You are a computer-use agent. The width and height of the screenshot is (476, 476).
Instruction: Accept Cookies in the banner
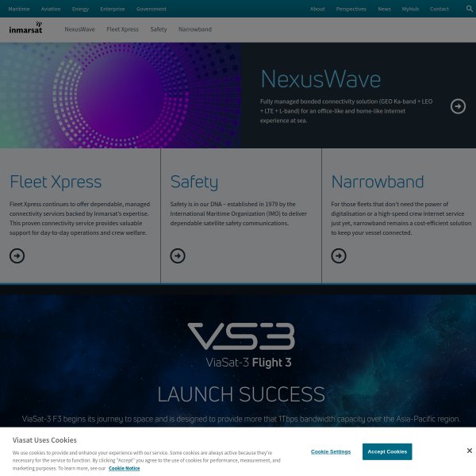pos(387,451)
